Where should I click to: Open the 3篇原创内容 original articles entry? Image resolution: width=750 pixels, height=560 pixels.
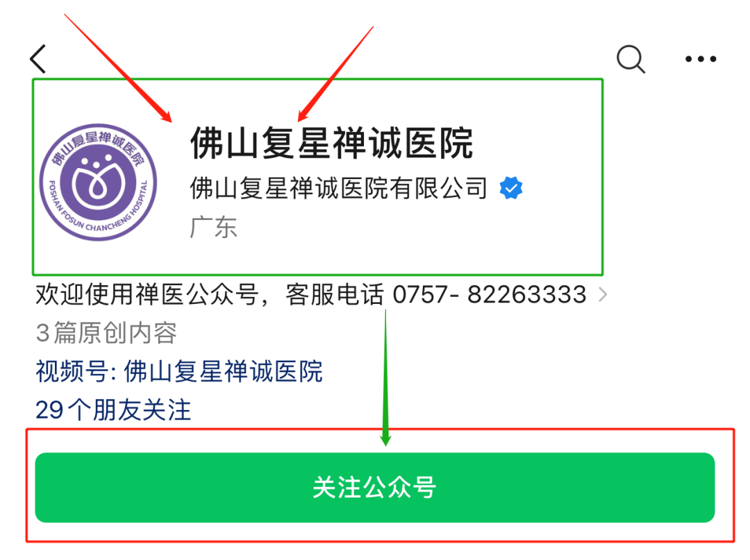click(x=106, y=332)
